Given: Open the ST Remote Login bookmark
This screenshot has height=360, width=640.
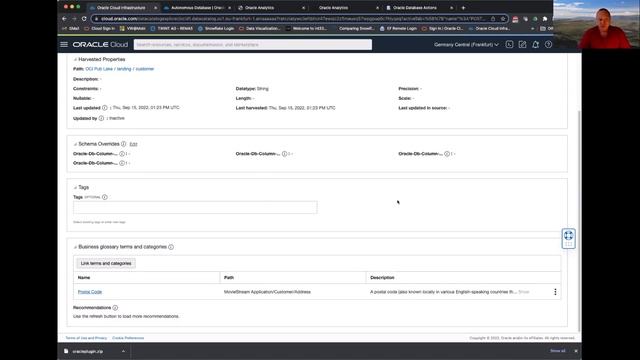Looking at the screenshot, I should (x=398, y=29).
